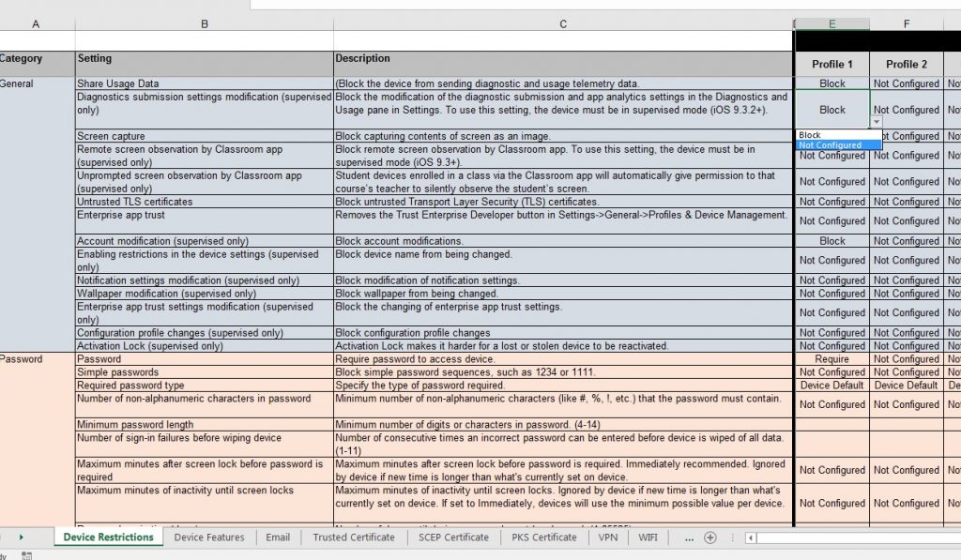Select Profile 1 "Block" for Account modification

[831, 241]
